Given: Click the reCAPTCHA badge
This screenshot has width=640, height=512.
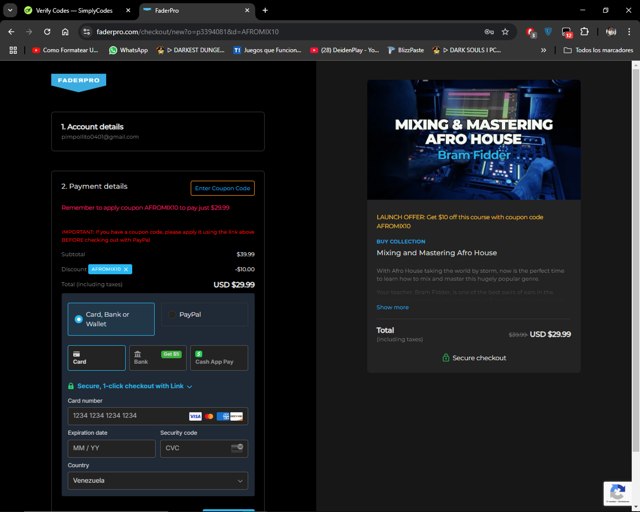Looking at the screenshot, I should click(x=618, y=494).
